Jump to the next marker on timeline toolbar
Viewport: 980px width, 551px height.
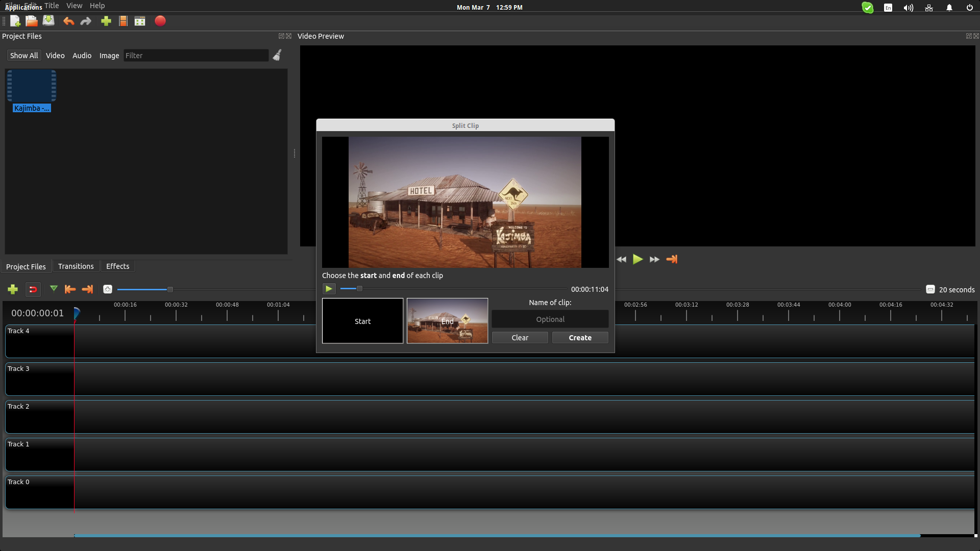87,289
